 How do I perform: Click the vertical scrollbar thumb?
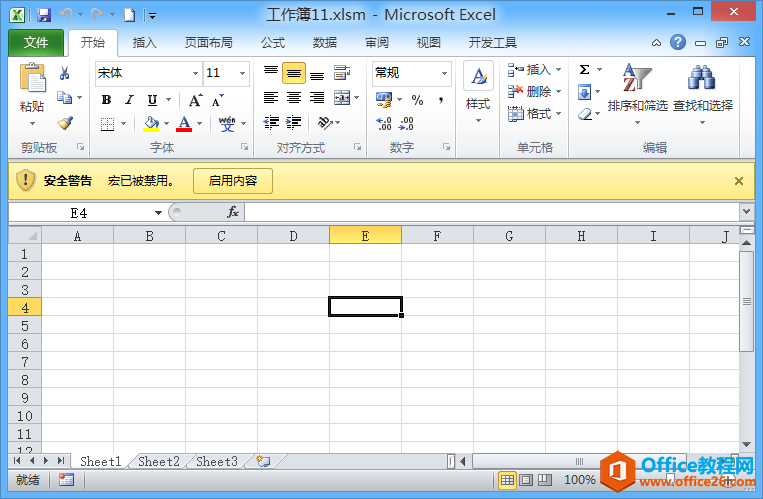[x=746, y=301]
